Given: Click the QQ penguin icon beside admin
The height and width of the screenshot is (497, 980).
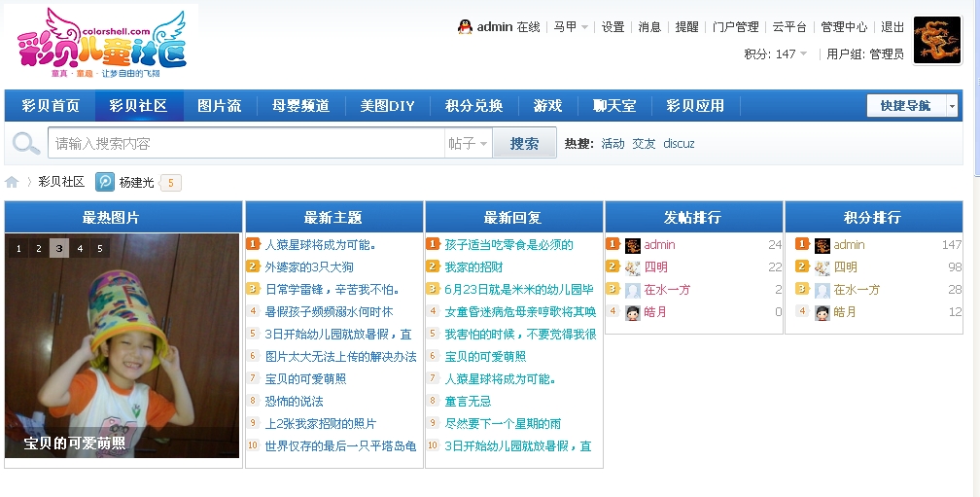Looking at the screenshot, I should [465, 27].
